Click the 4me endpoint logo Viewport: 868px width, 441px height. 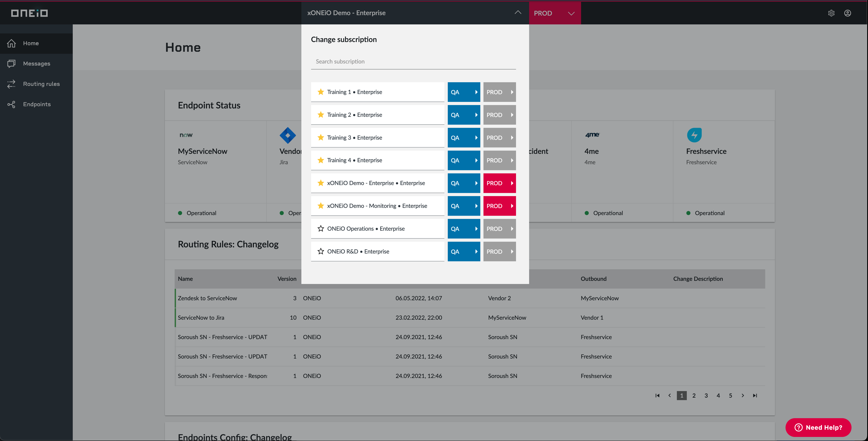point(592,135)
